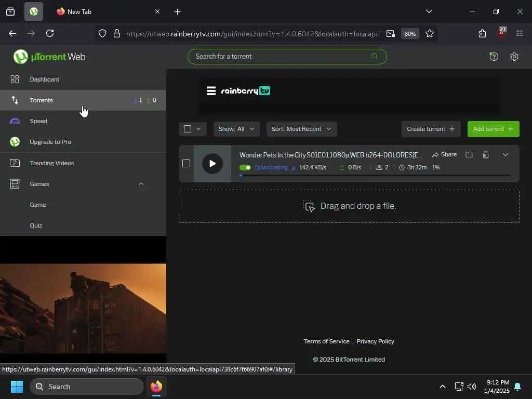Open Firefox extensions puzzle icon
Image resolution: width=532 pixels, height=399 pixels.
(482, 33)
